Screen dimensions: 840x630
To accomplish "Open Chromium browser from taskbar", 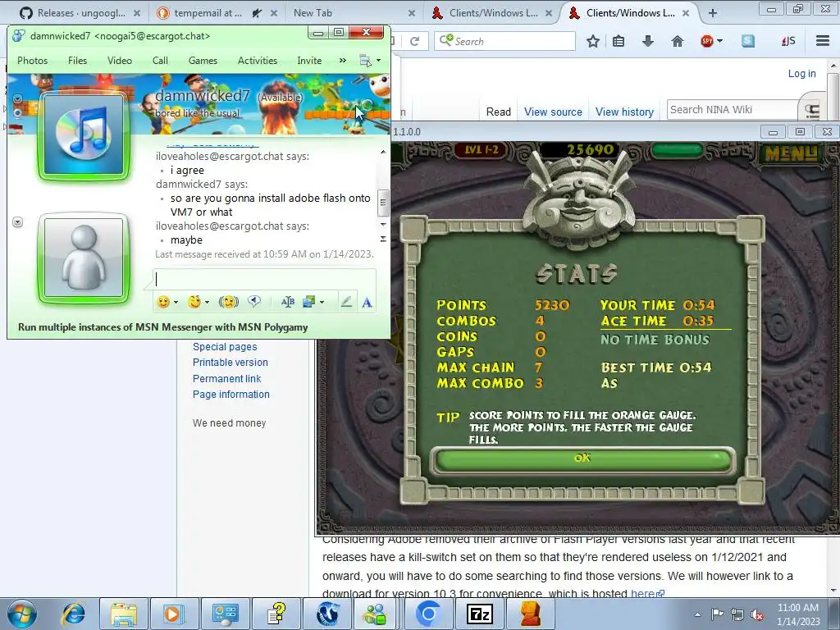I will [428, 614].
